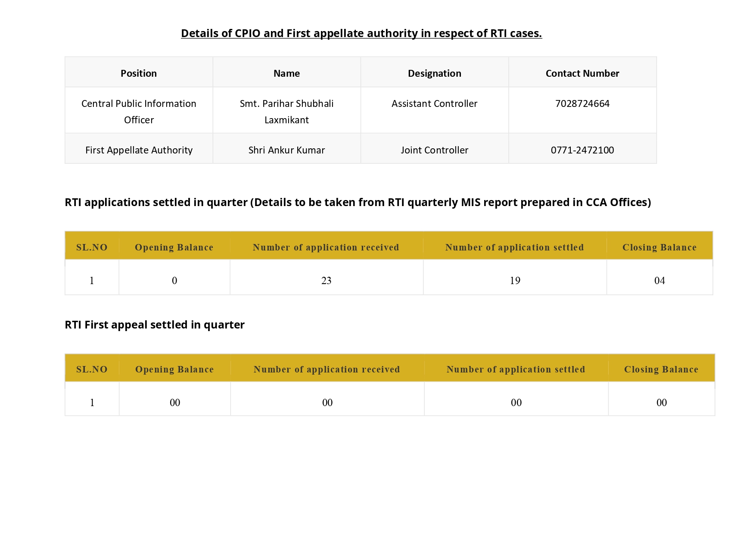Select the Joint Controller cell

click(x=435, y=150)
